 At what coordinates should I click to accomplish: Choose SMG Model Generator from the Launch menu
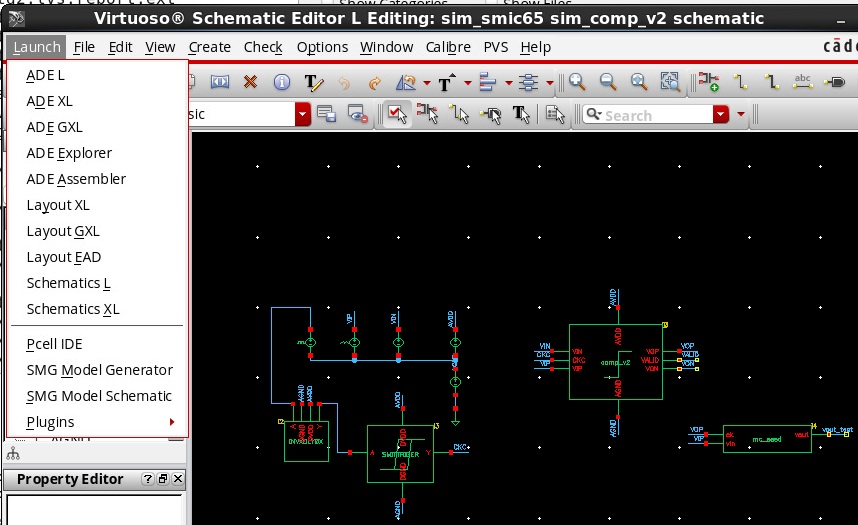(98, 370)
